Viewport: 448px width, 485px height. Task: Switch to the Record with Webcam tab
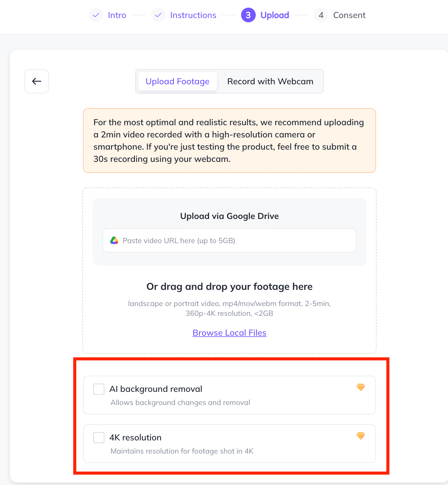[270, 82]
